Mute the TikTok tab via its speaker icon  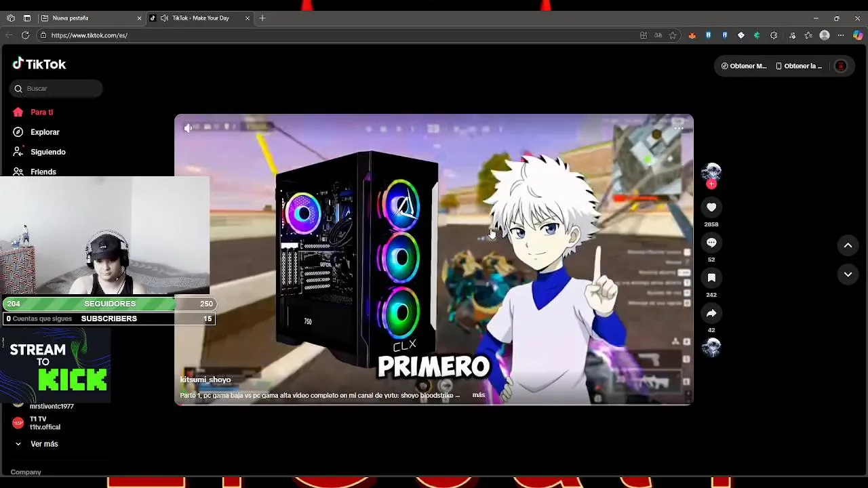(x=164, y=18)
